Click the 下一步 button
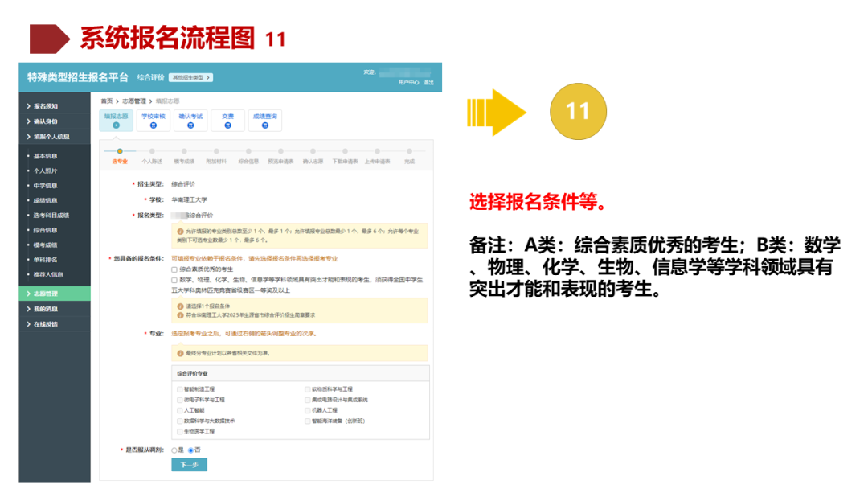This screenshot has height=489, width=868. (x=187, y=464)
